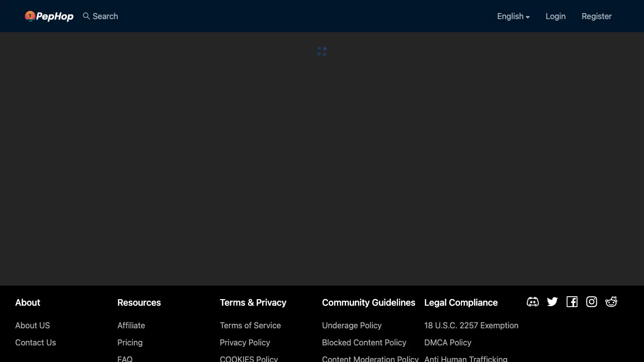The image size is (644, 362).
Task: Open the English language dropdown
Action: pyautogui.click(x=513, y=16)
